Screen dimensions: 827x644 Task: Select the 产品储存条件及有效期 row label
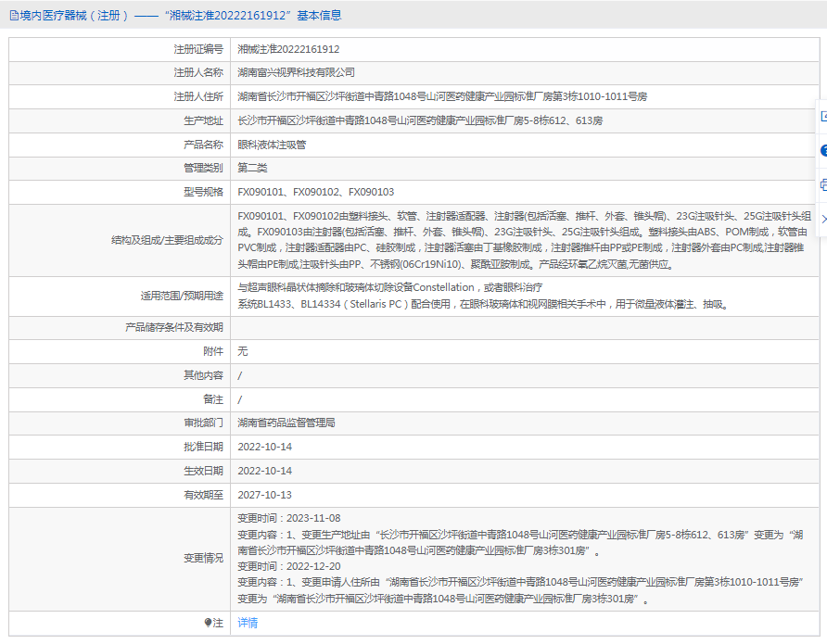point(174,328)
